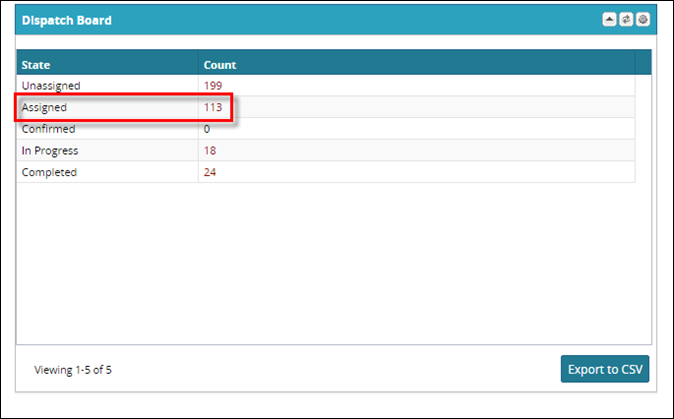674x419 pixels.
Task: Select the Completed state cell
Action: pos(107,172)
